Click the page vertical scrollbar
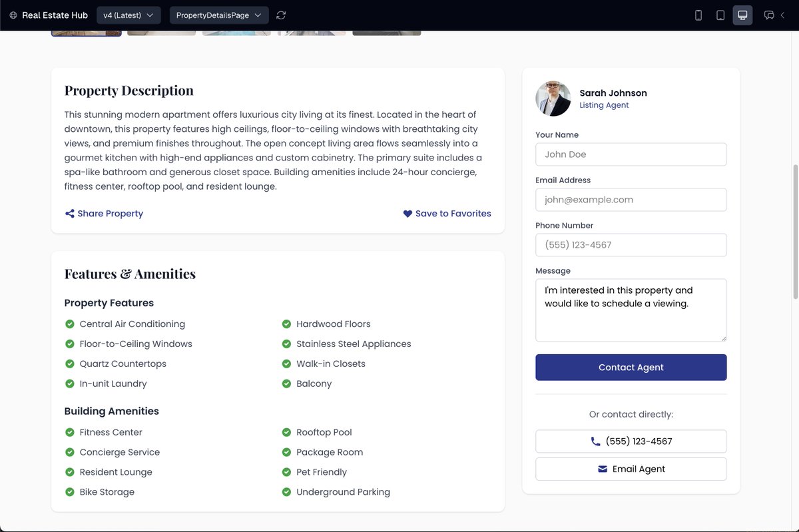Screen dimensions: 799x532 click(795, 232)
